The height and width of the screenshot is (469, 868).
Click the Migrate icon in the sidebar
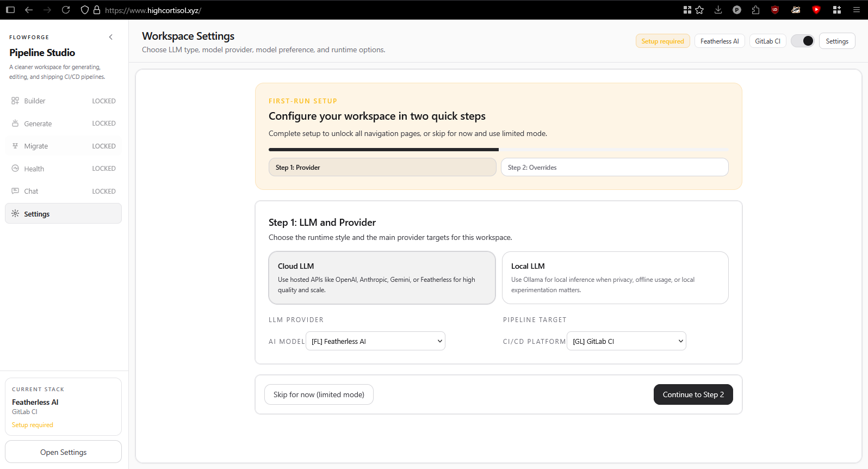click(15, 146)
